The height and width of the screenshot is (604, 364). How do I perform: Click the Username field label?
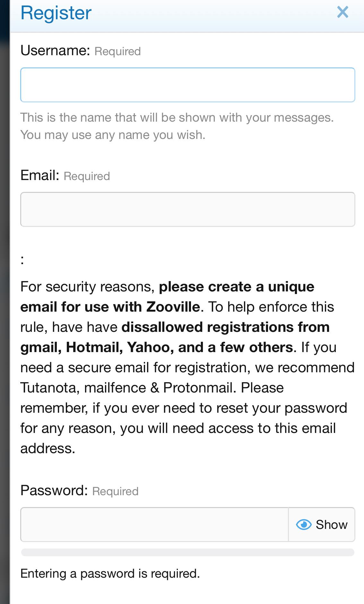(x=55, y=50)
